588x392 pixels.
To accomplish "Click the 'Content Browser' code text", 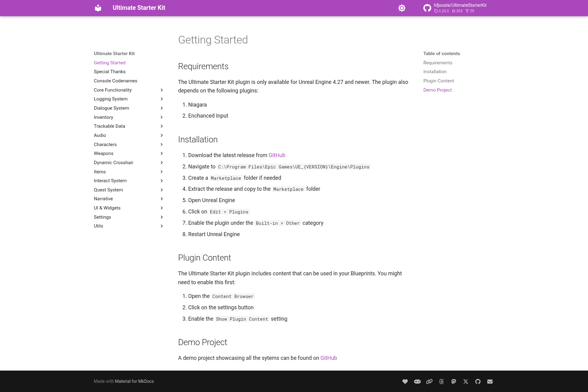I will click(233, 296).
